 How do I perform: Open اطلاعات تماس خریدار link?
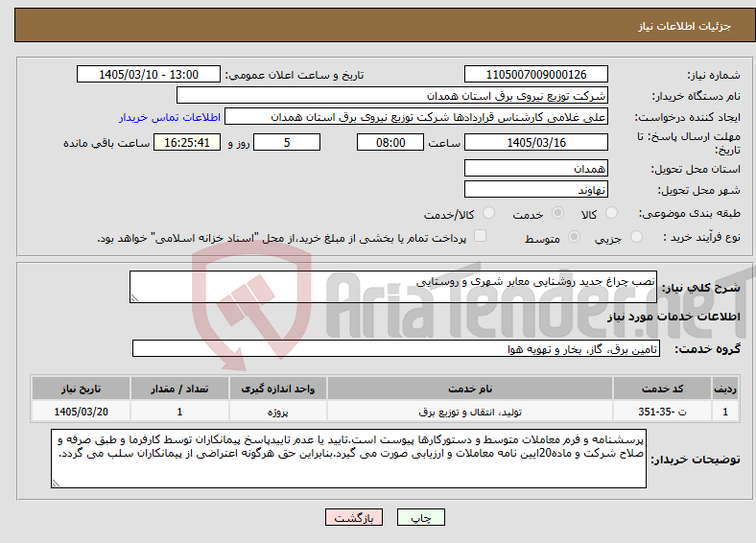(x=170, y=117)
